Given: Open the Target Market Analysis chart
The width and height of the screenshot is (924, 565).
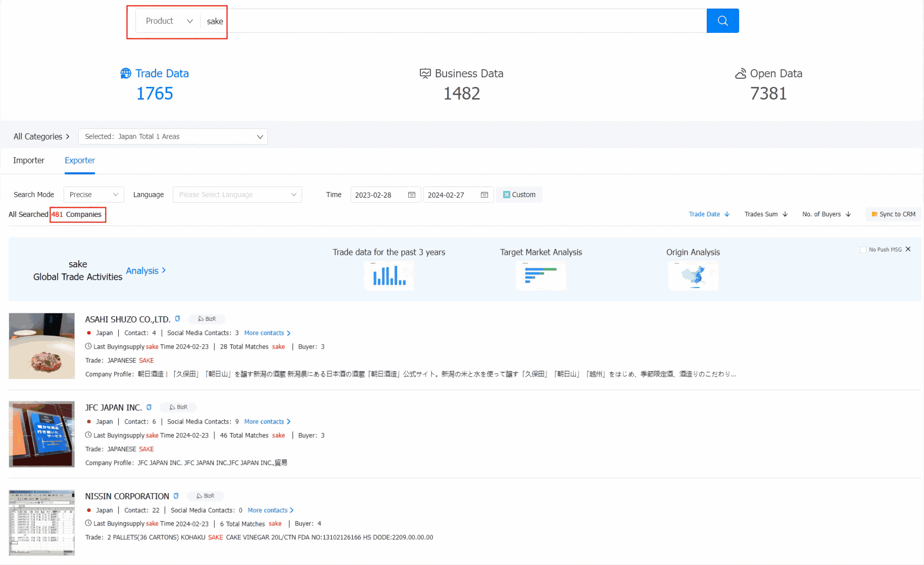Looking at the screenshot, I should (x=541, y=276).
